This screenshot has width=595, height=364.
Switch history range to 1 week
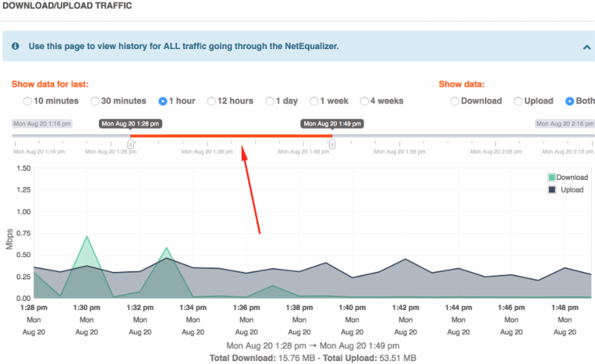tap(315, 101)
